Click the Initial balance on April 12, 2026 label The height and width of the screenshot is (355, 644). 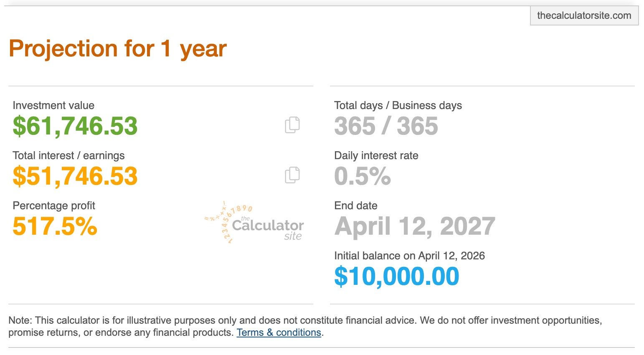pos(410,255)
